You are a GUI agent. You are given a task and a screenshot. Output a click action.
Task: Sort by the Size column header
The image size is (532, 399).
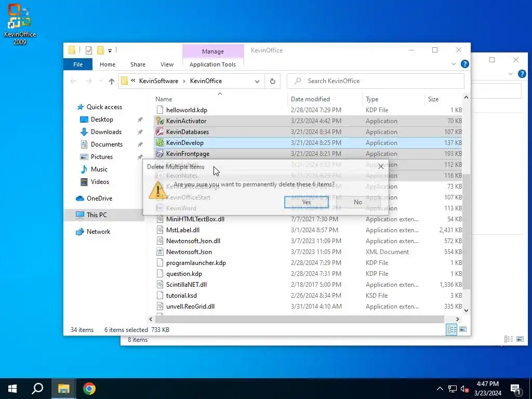pyautogui.click(x=433, y=99)
